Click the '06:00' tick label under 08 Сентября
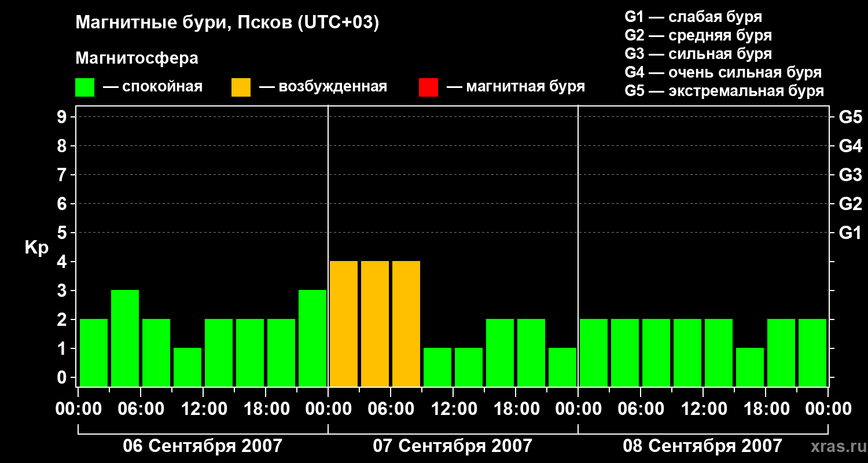Image resolution: width=868 pixels, height=463 pixels. (641, 409)
